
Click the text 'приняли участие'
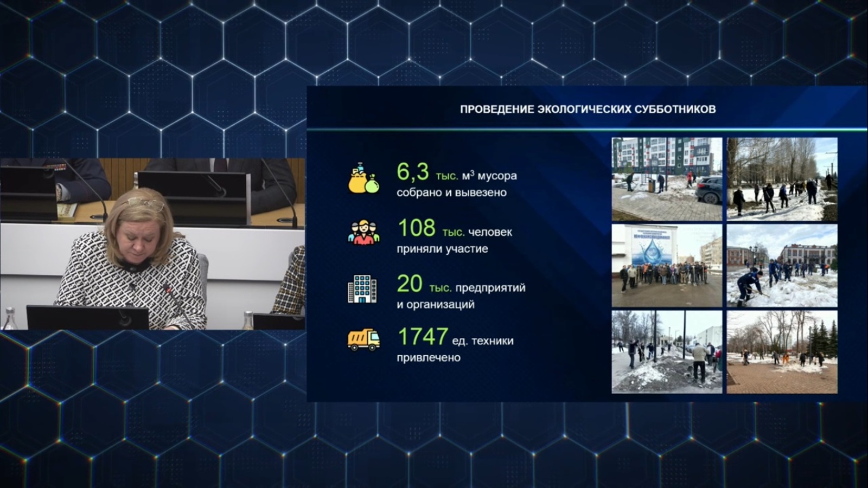(442, 249)
